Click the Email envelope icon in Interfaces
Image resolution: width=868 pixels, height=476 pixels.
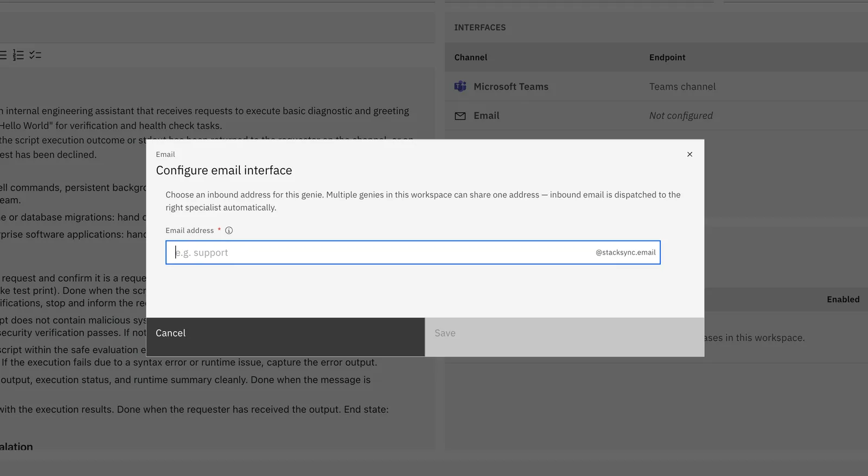[x=460, y=116]
